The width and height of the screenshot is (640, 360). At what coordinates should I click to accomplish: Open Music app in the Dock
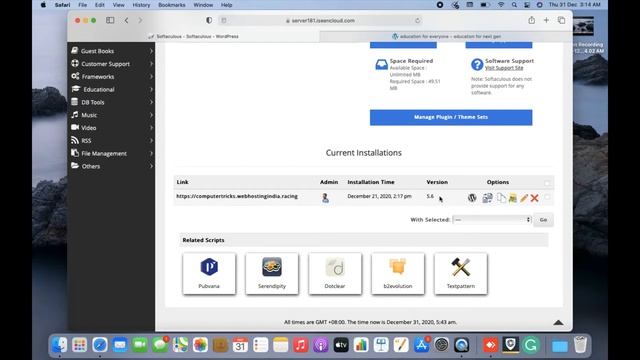pyautogui.click(x=300, y=345)
